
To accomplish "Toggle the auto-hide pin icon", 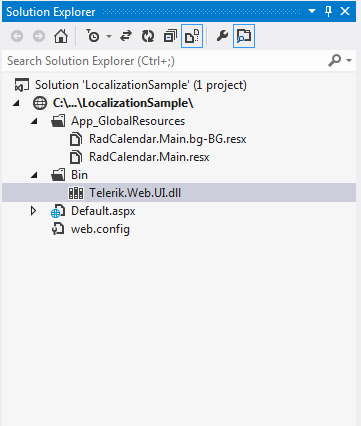I will click(x=328, y=11).
